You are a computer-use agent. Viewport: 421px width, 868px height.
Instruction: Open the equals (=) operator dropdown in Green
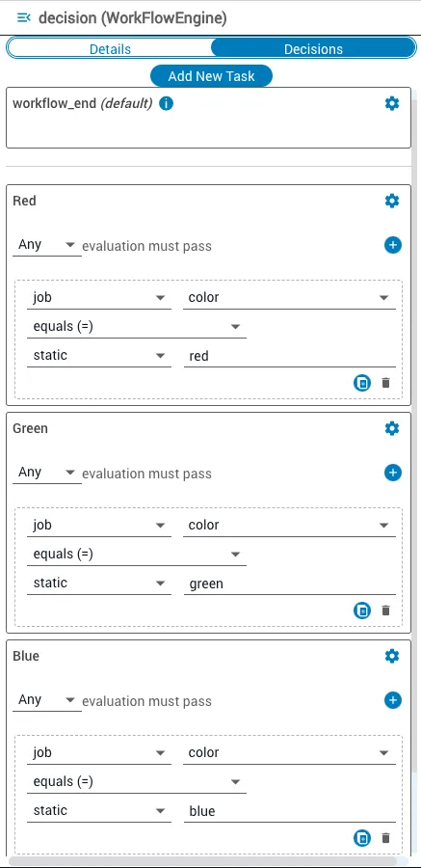137,555
